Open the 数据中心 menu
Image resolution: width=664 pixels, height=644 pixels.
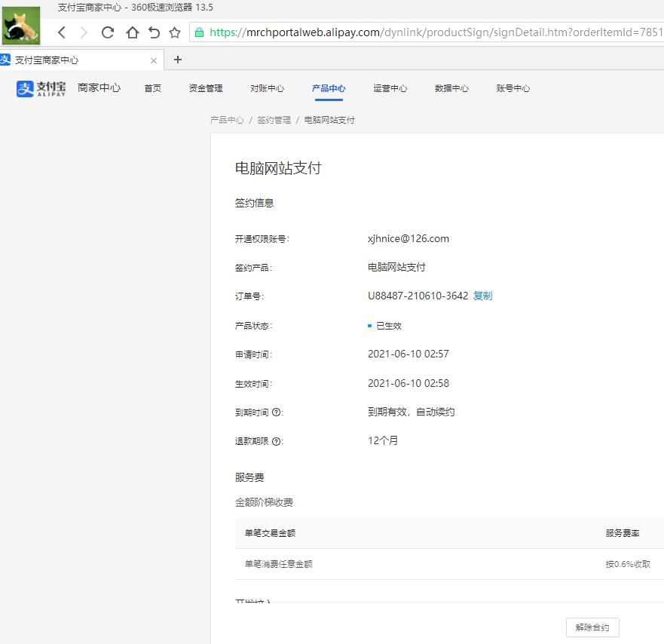[451, 88]
